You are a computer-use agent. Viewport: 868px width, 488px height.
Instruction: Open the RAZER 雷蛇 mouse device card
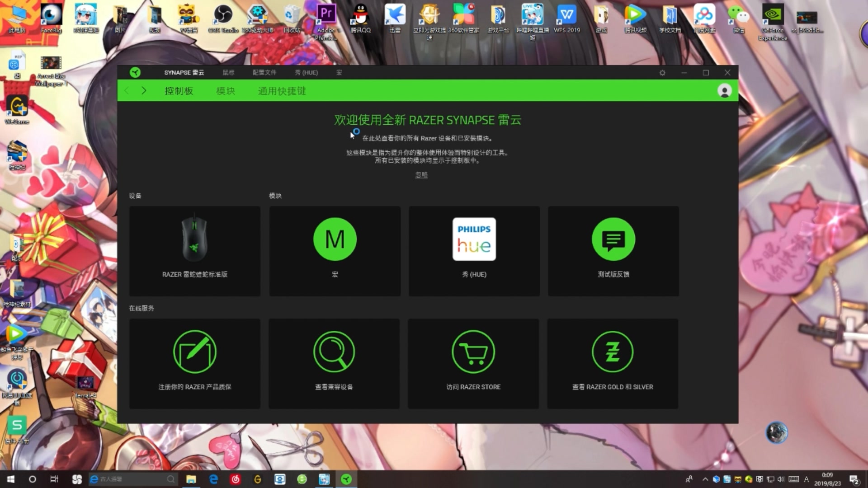(x=195, y=251)
